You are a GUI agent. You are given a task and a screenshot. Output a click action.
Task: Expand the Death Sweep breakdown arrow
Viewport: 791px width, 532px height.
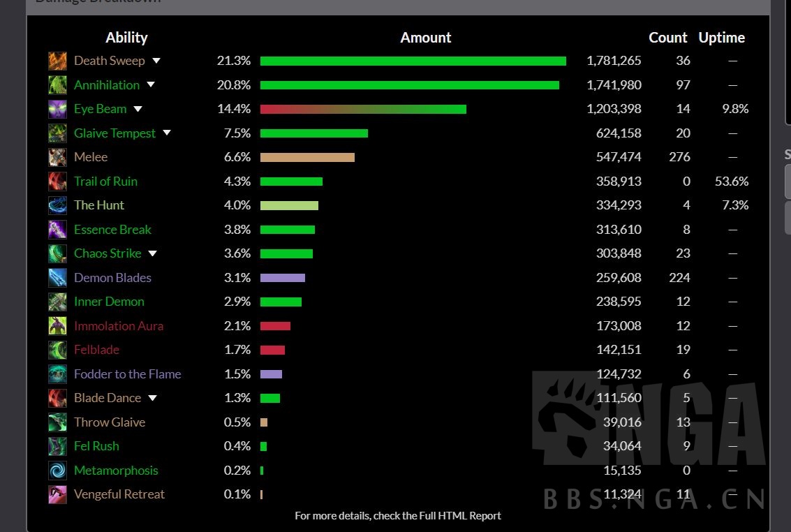(x=156, y=61)
